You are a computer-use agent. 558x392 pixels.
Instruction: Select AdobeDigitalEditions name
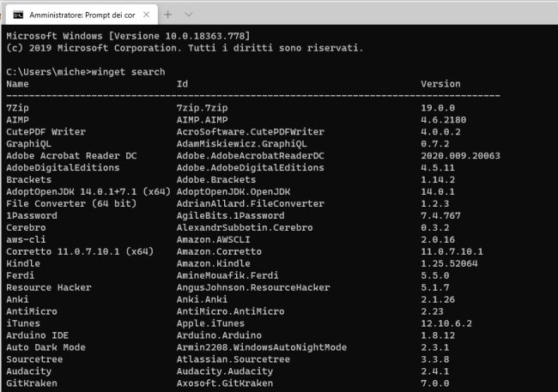pos(63,167)
